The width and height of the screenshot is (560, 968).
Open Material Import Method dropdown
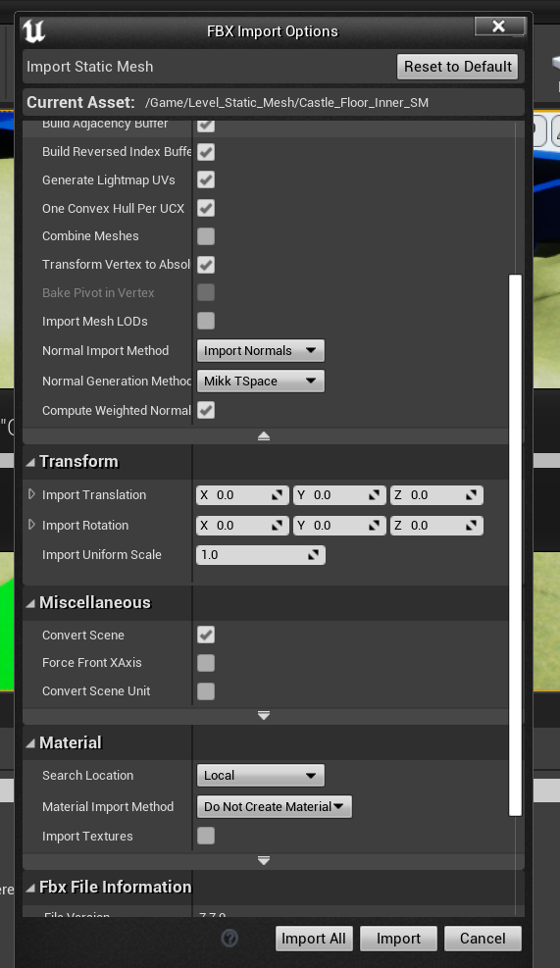click(275, 807)
